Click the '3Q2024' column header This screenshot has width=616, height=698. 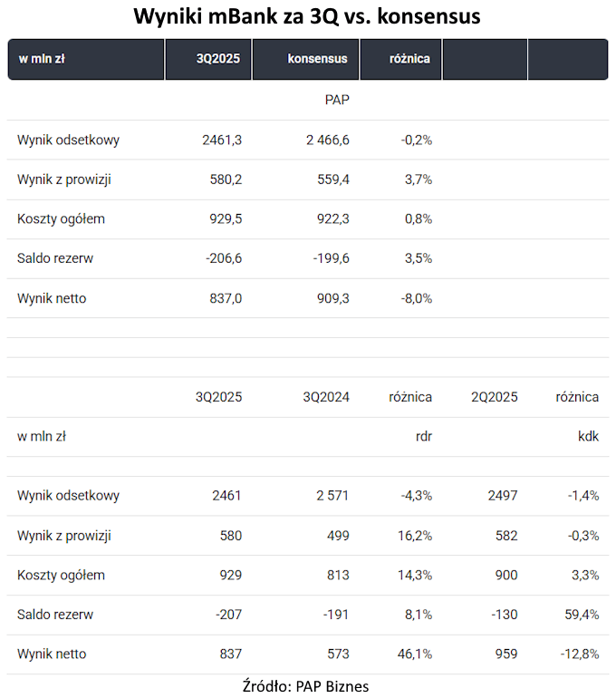pyautogui.click(x=326, y=397)
